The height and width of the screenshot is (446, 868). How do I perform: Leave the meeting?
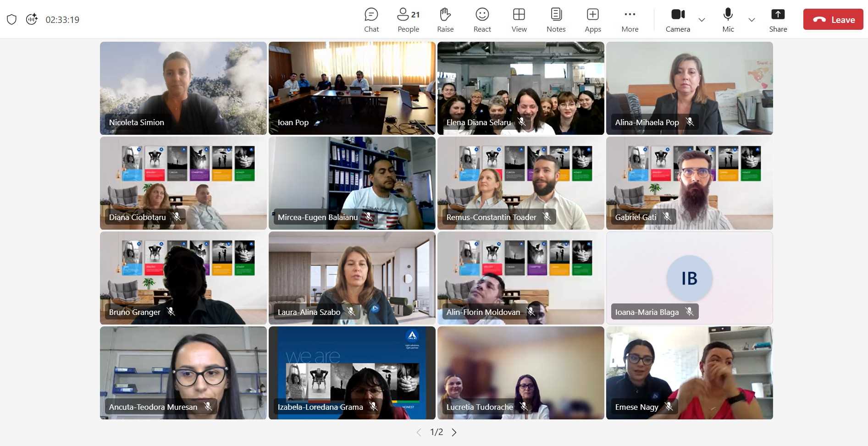(833, 20)
